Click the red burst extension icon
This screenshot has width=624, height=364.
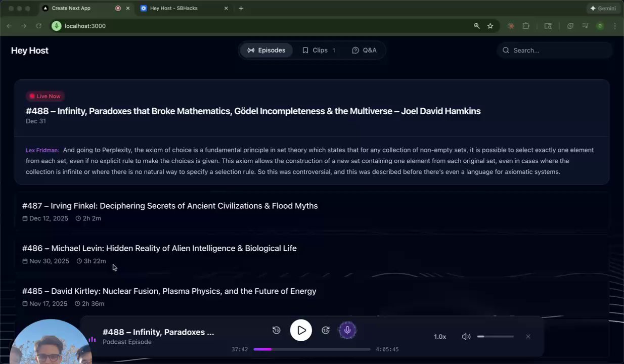point(511,26)
